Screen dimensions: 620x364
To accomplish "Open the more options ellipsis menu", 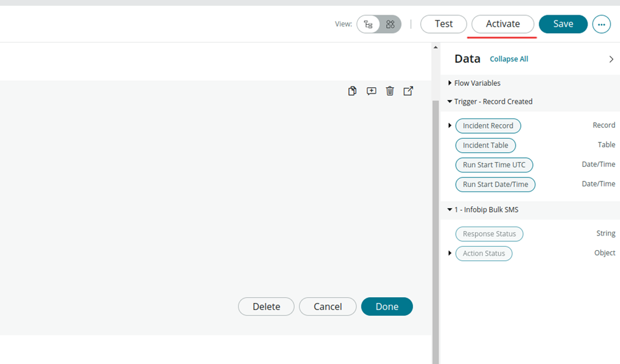I will [x=601, y=24].
